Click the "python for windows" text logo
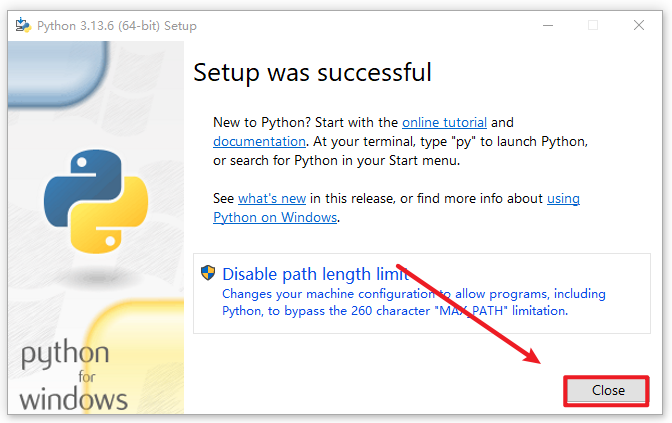The width and height of the screenshot is (672, 423). (x=72, y=377)
